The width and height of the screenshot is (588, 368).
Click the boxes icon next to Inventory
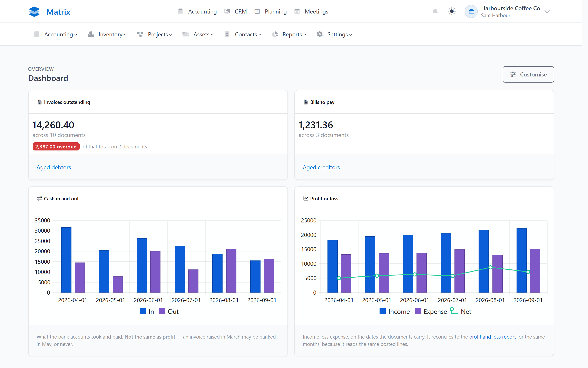pyautogui.click(x=91, y=34)
